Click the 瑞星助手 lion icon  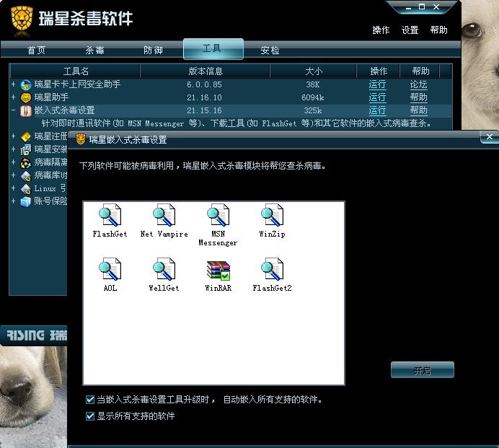[26, 97]
